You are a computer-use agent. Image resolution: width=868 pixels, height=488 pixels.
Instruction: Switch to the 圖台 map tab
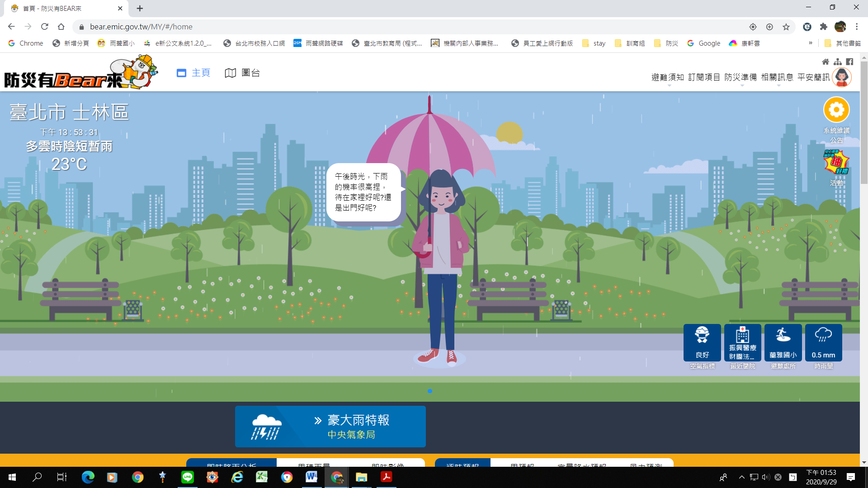tap(242, 73)
